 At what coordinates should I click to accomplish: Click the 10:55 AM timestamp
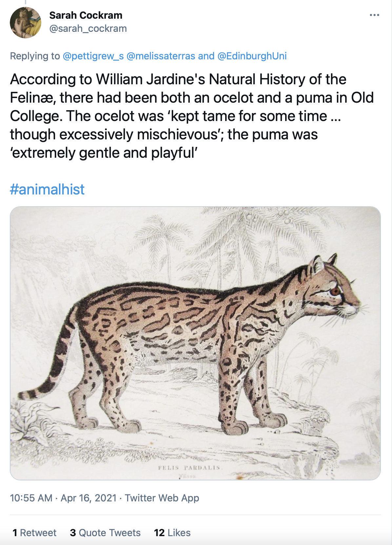31,498
